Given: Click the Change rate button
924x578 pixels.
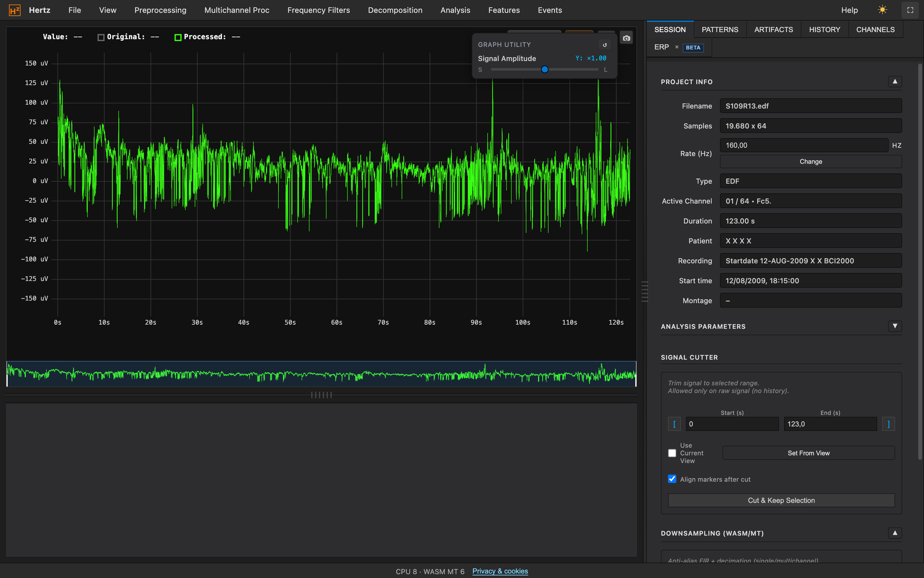Looking at the screenshot, I should [811, 161].
